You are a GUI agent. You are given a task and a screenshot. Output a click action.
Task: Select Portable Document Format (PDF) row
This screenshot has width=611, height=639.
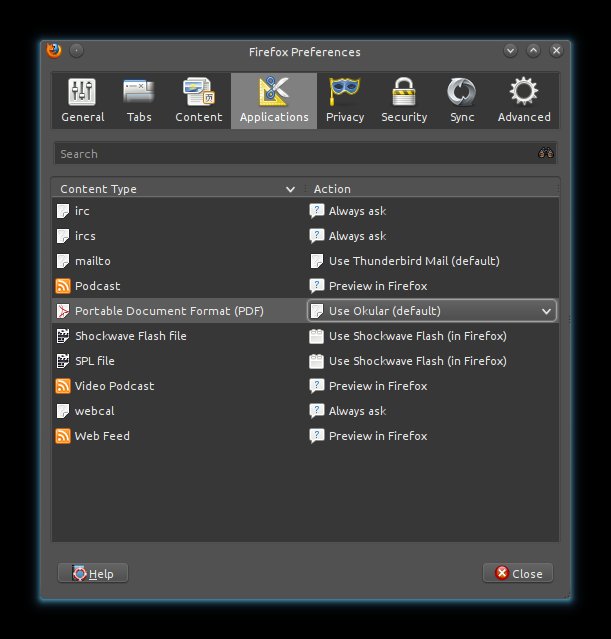[x=305, y=311]
